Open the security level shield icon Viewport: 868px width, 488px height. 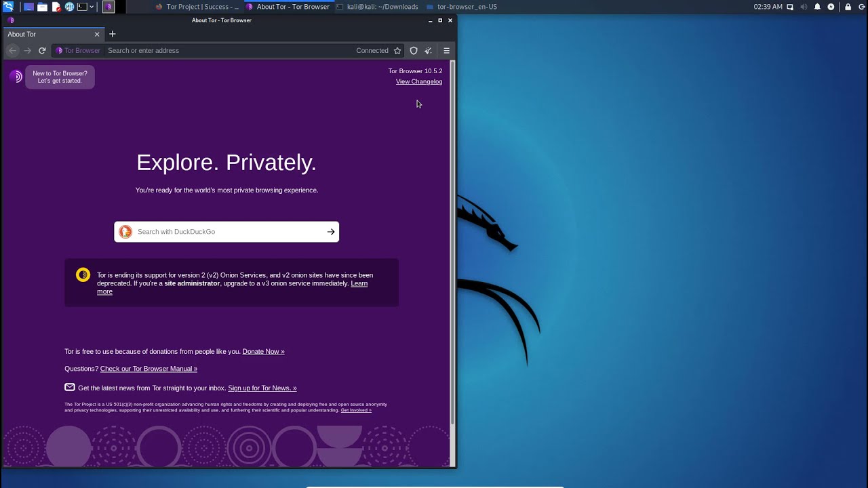414,50
